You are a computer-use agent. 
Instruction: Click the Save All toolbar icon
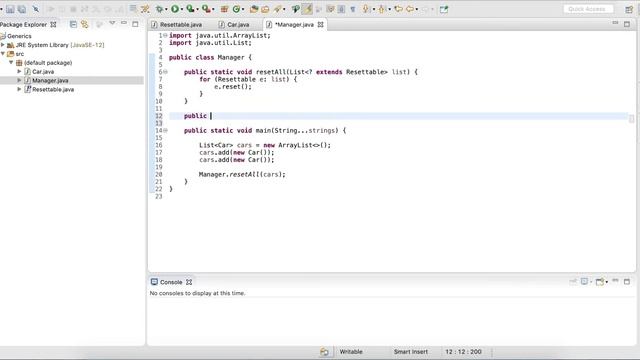click(x=22, y=9)
